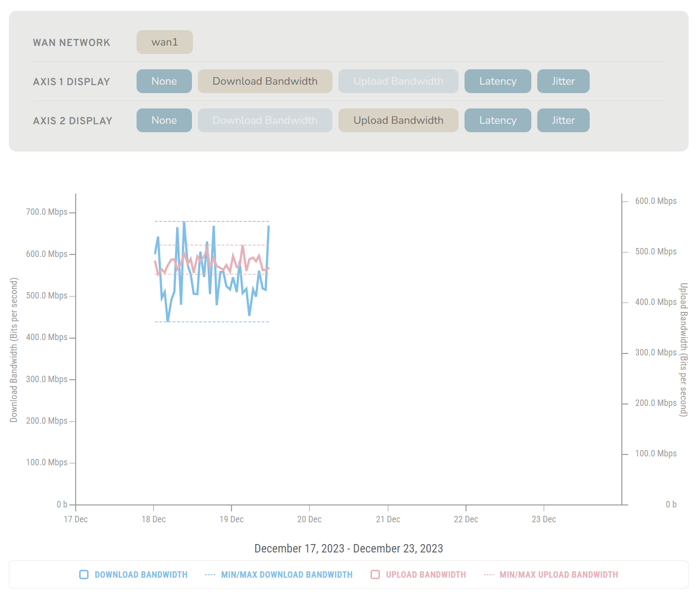Image resolution: width=700 pixels, height=600 pixels.
Task: Hide the Min/Max Upload Bandwidth lines
Action: (559, 574)
